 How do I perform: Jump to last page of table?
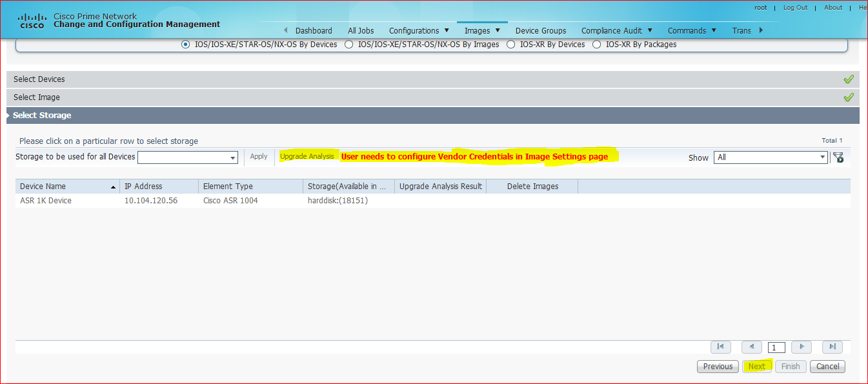click(x=833, y=347)
